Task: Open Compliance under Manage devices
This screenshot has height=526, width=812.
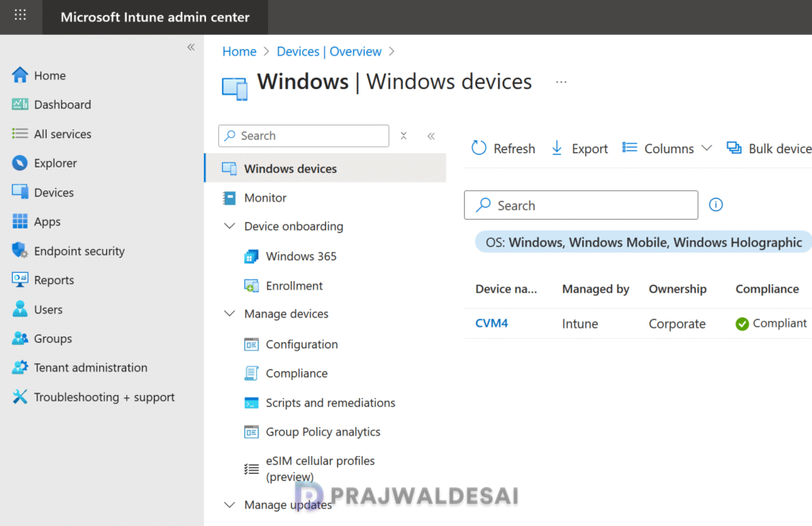Action: 297,373
